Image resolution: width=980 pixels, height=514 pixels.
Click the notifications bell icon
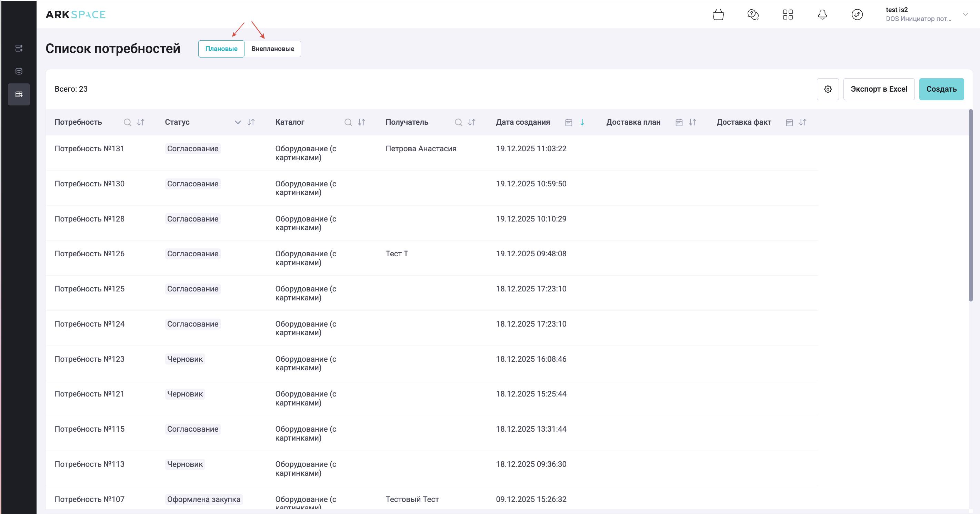click(822, 15)
